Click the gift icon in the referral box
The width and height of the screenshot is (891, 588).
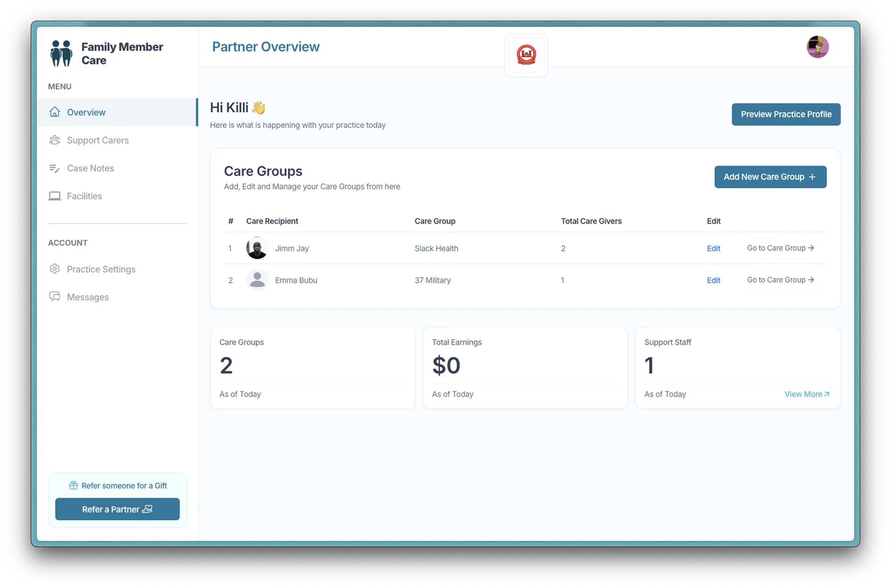pyautogui.click(x=74, y=485)
